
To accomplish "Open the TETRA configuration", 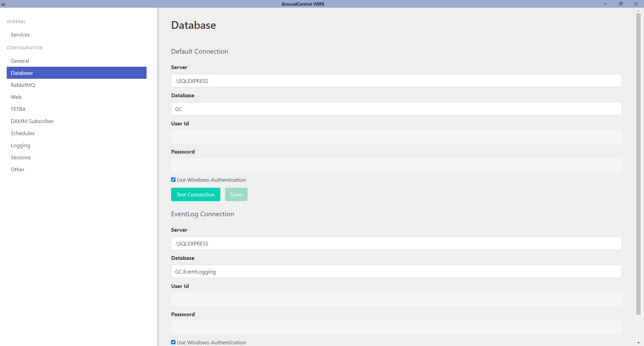I will (18, 109).
